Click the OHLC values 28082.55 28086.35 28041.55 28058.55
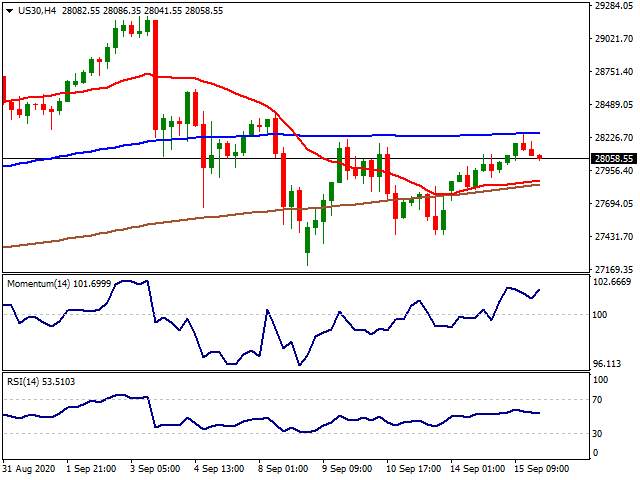Viewport: 640px width, 480px height. pyautogui.click(x=142, y=11)
